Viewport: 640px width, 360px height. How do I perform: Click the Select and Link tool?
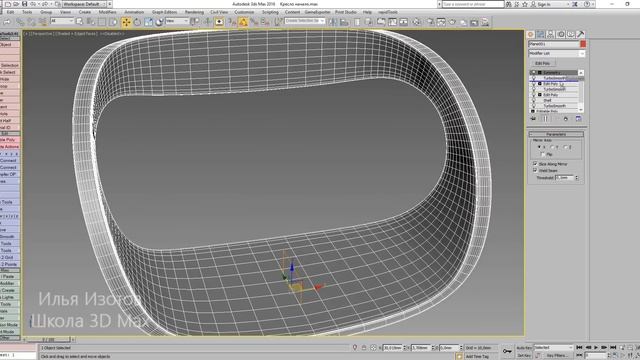[20, 22]
